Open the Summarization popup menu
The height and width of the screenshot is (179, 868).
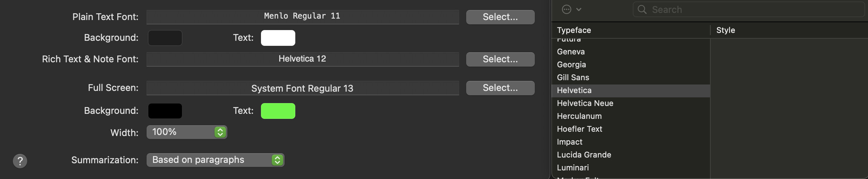coord(215,160)
